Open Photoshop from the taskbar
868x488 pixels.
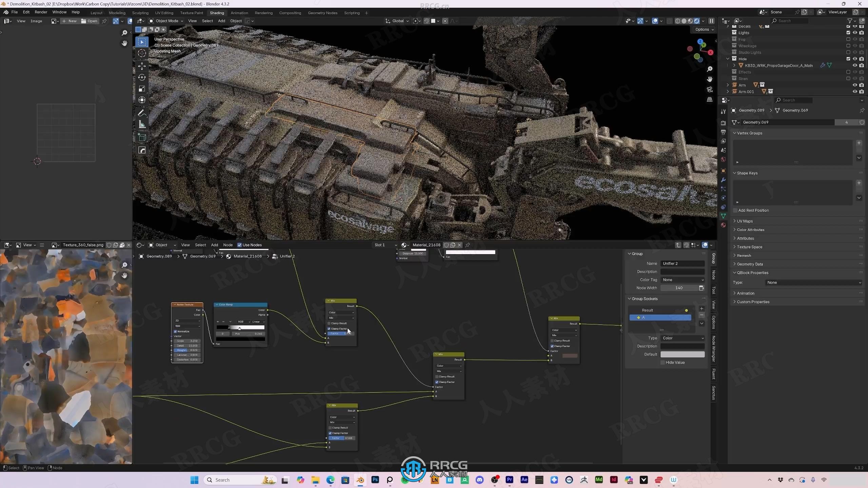pos(375,480)
